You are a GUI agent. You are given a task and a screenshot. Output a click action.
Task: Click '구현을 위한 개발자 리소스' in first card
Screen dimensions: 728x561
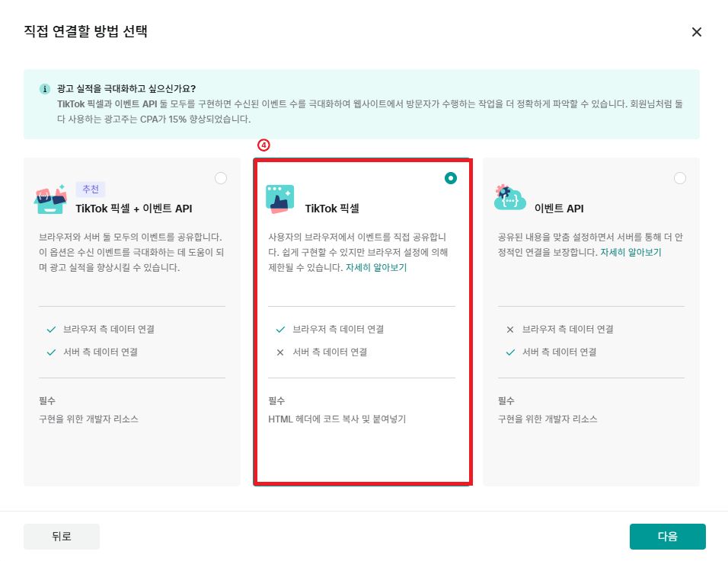pos(88,419)
